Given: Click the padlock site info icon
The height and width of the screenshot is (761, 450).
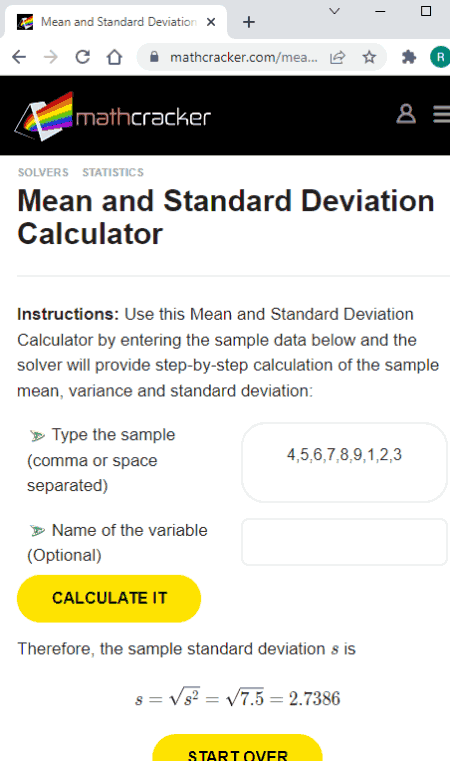Looking at the screenshot, I should tap(154, 57).
